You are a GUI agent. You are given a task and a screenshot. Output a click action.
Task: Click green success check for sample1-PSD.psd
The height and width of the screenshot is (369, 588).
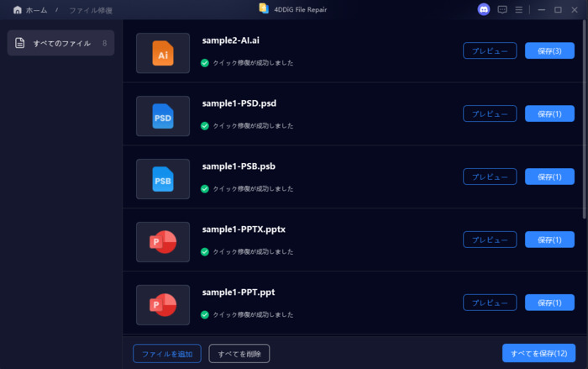click(205, 126)
